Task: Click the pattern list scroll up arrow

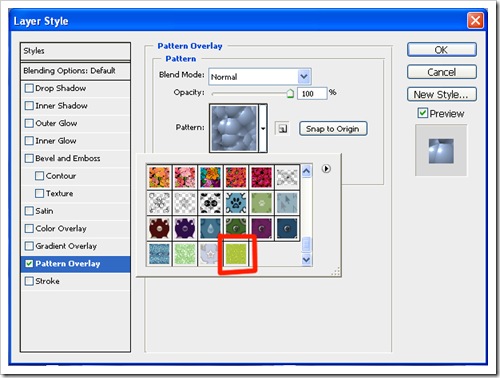Action: coord(306,171)
